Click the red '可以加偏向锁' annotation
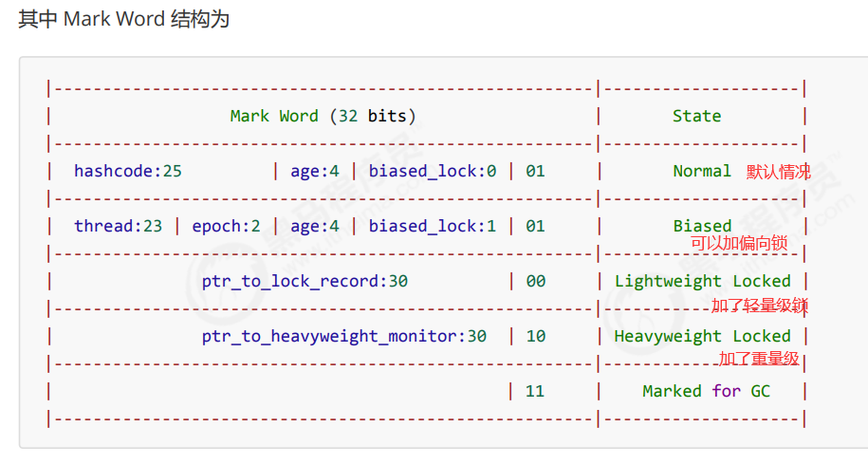The image size is (868, 464). click(739, 243)
